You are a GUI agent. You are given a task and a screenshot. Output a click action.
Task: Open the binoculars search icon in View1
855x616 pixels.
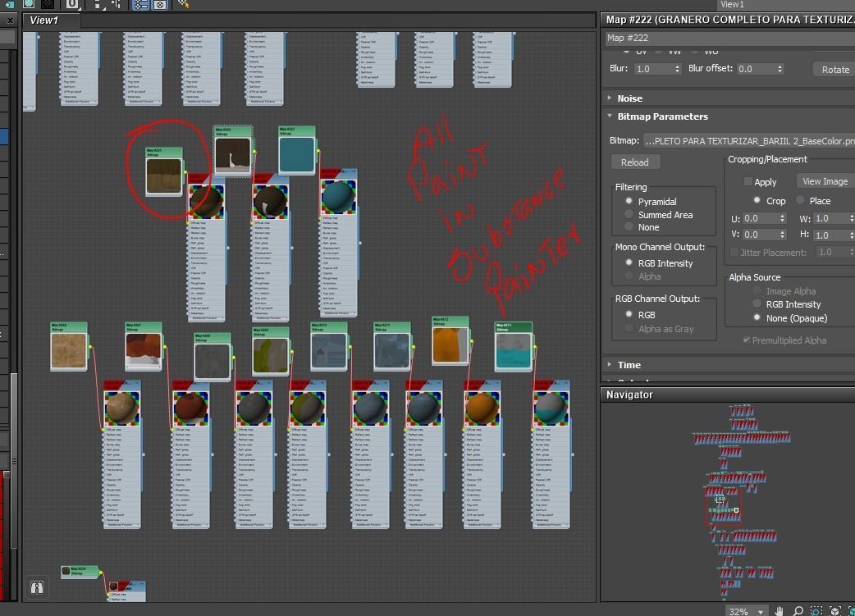(37, 587)
